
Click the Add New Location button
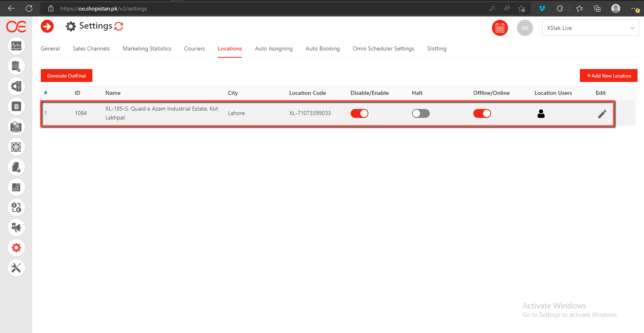point(608,75)
